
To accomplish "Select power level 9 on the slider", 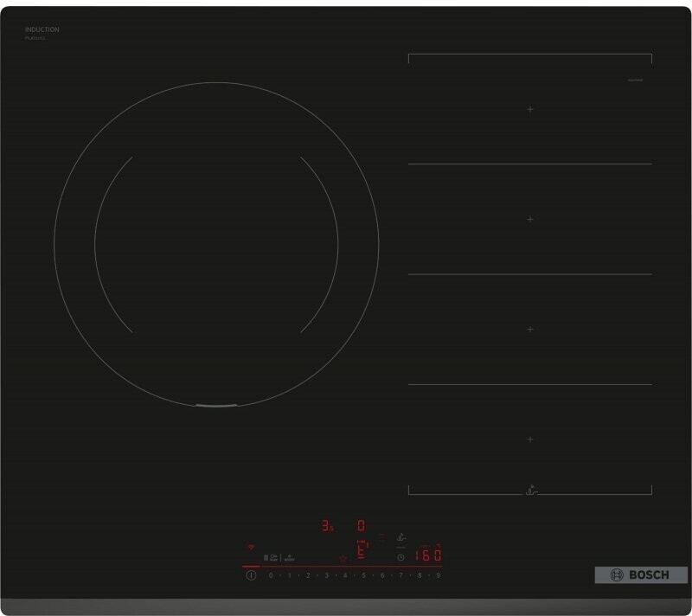I will pos(439,574).
